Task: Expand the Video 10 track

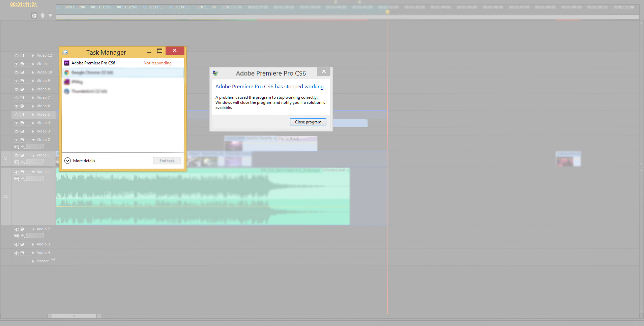Action: point(33,72)
